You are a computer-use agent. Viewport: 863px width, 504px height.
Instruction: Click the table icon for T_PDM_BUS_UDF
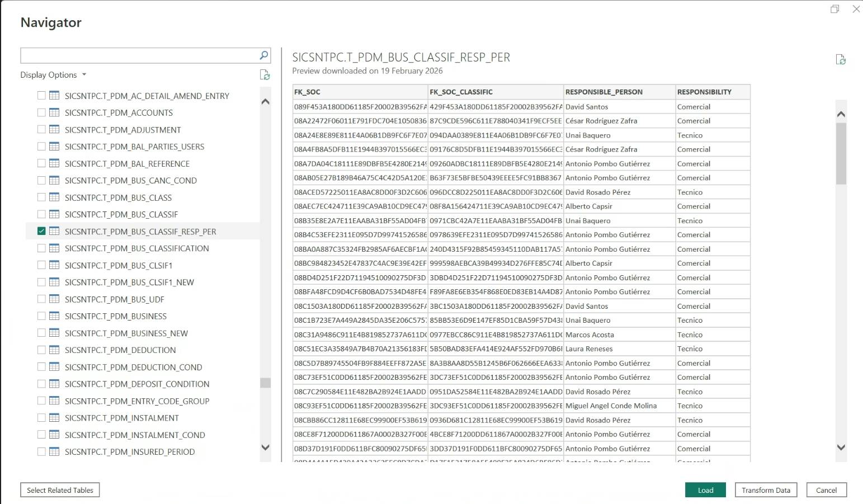click(54, 299)
